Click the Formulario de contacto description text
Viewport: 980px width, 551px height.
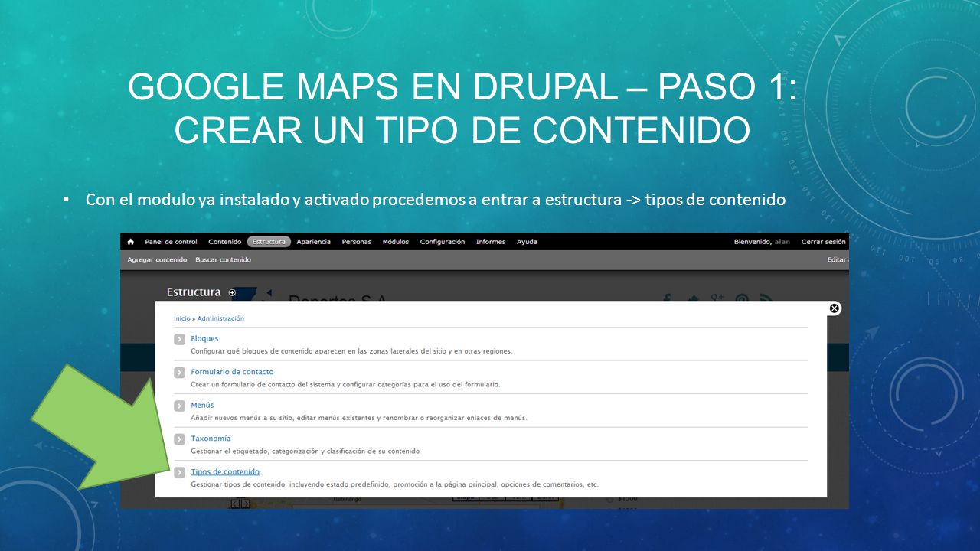[x=345, y=384]
